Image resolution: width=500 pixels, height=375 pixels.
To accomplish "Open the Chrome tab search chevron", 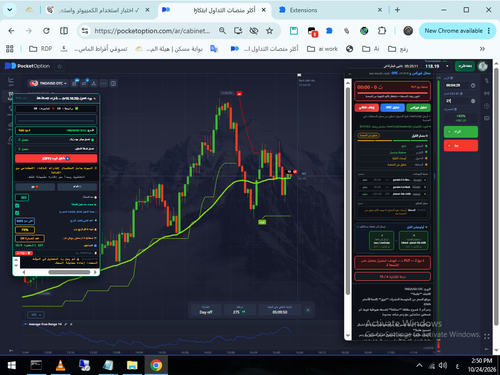I will coord(10,10).
